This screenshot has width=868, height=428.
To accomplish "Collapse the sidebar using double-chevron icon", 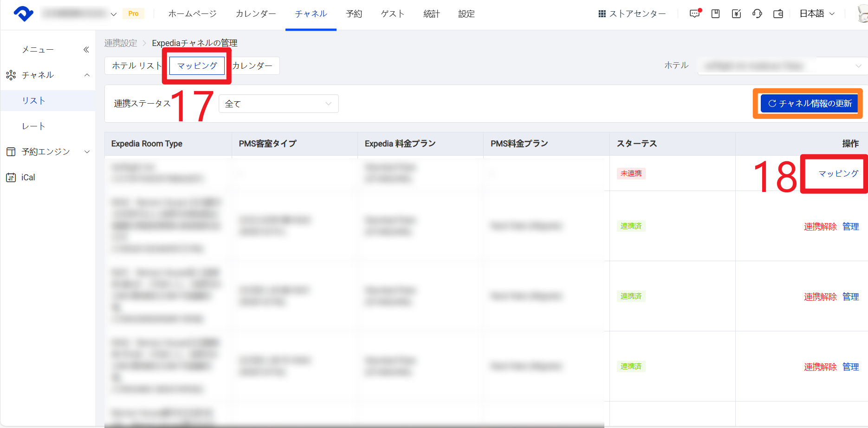I will point(86,50).
